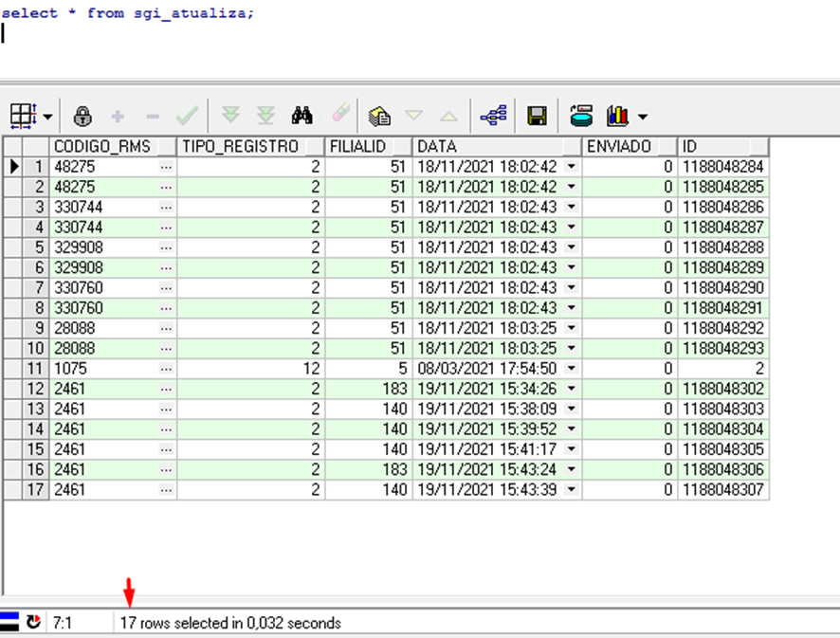The width and height of the screenshot is (840, 638).
Task: Click the export query results icon
Action: (581, 116)
